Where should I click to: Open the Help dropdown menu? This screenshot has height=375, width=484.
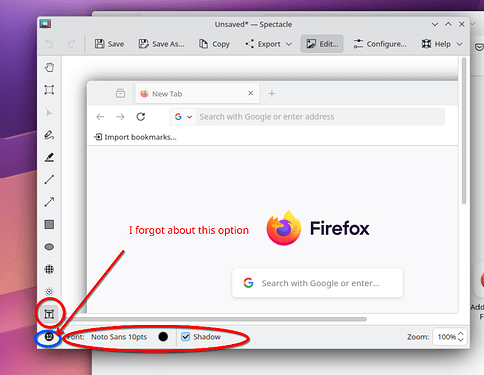442,44
